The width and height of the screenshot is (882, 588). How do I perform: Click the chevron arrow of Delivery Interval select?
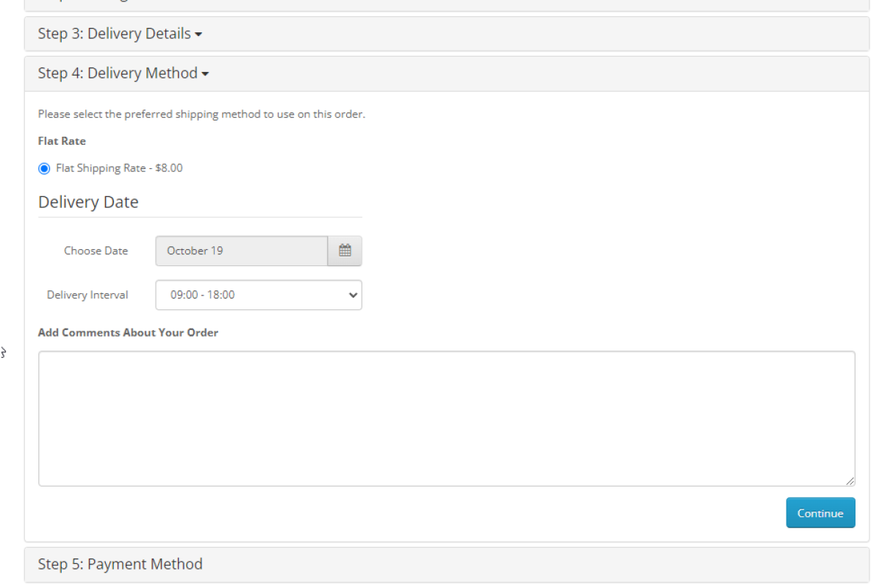(353, 295)
